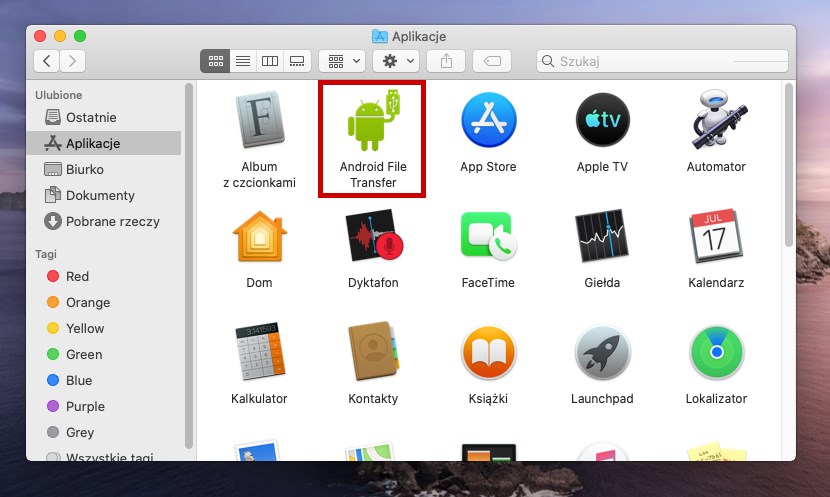Click the Share toolbar button
This screenshot has width=830, height=497.
point(446,61)
